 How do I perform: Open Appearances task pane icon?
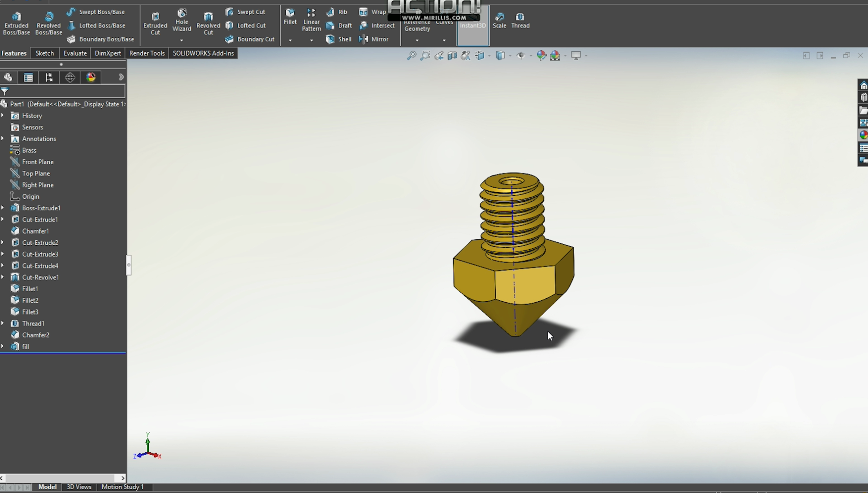(x=863, y=135)
